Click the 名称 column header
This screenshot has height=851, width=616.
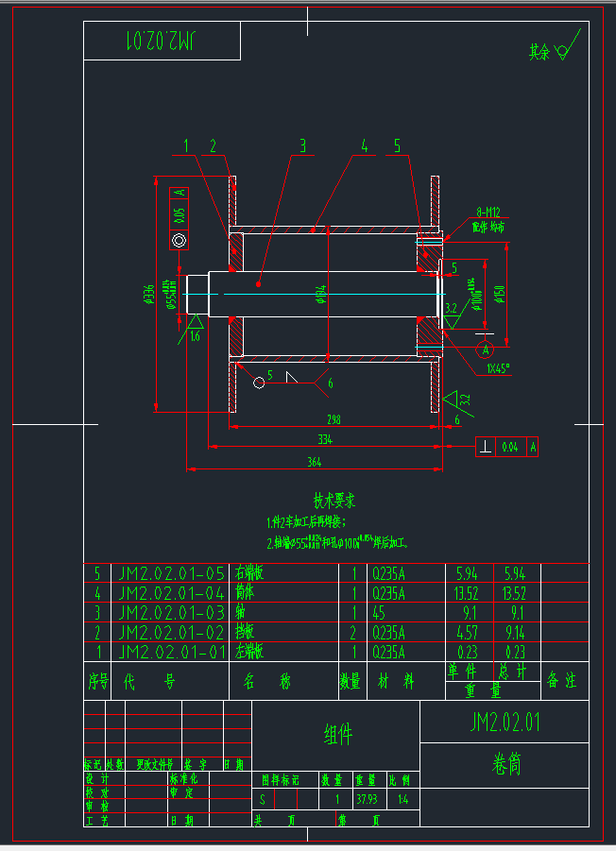pyautogui.click(x=267, y=681)
